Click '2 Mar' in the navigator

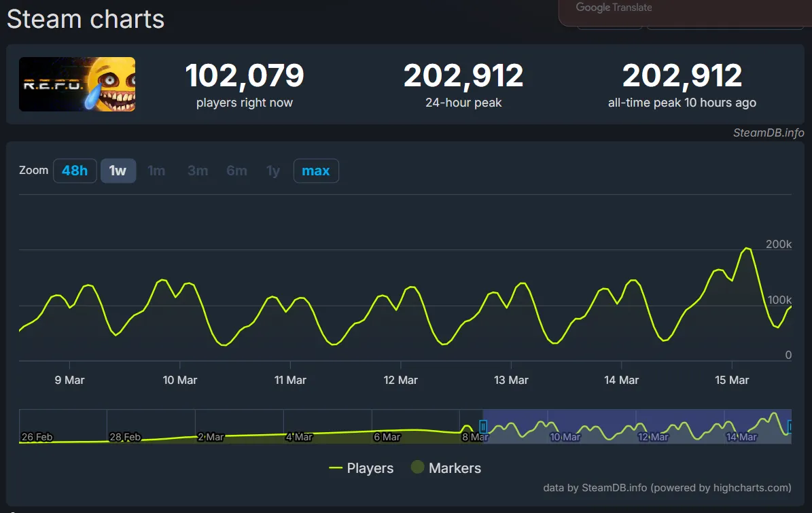coord(211,437)
